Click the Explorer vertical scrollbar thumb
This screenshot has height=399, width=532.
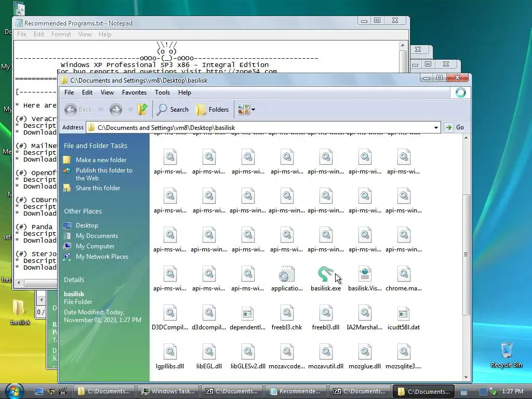(466, 255)
